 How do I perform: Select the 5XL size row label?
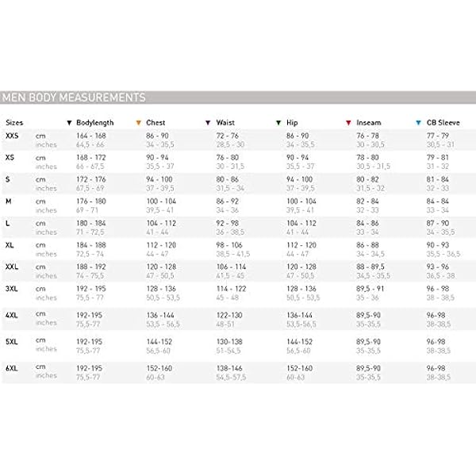(x=12, y=340)
